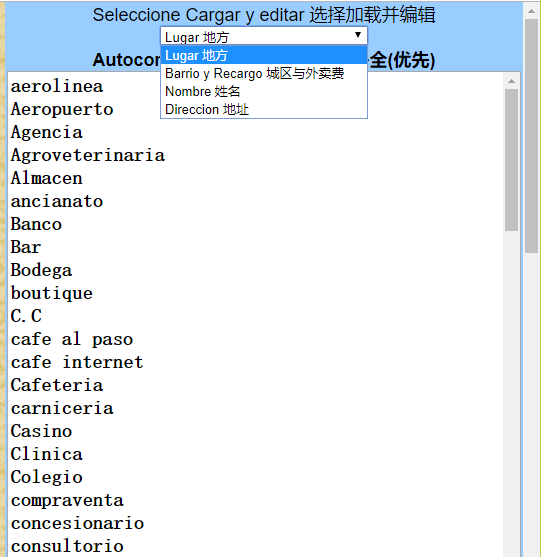Screen dimensions: 541x557
Task: Click the 'Almacen' entry
Action: 47,178
